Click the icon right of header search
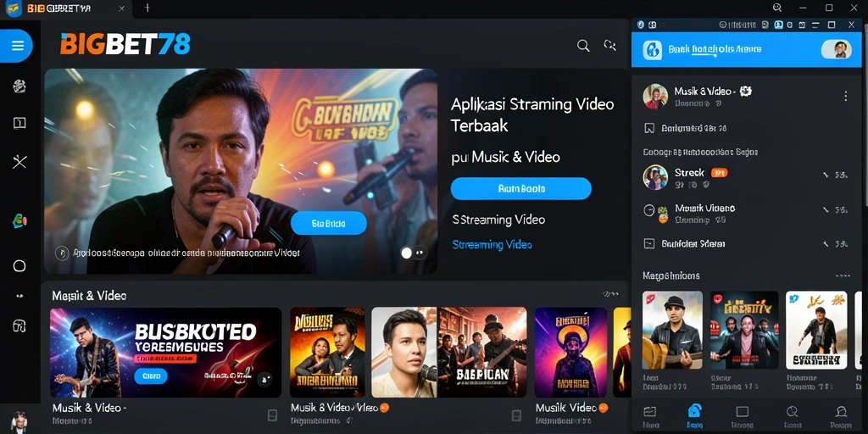 click(x=610, y=46)
